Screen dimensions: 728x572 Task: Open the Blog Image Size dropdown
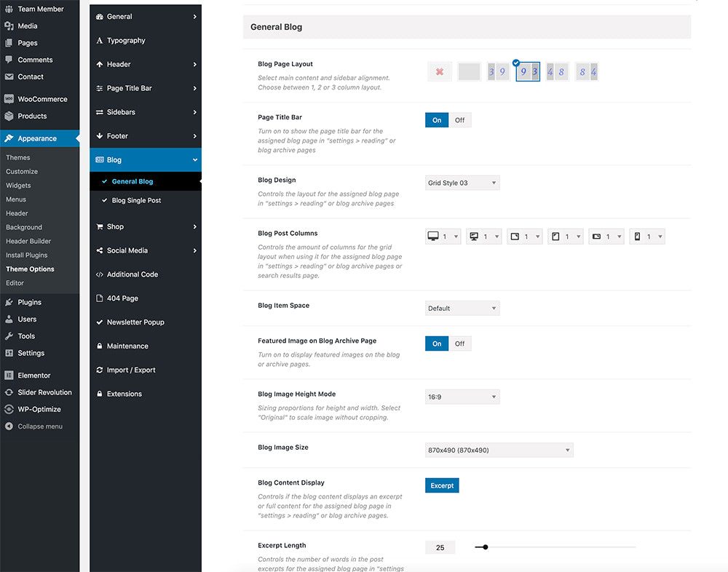[499, 450]
